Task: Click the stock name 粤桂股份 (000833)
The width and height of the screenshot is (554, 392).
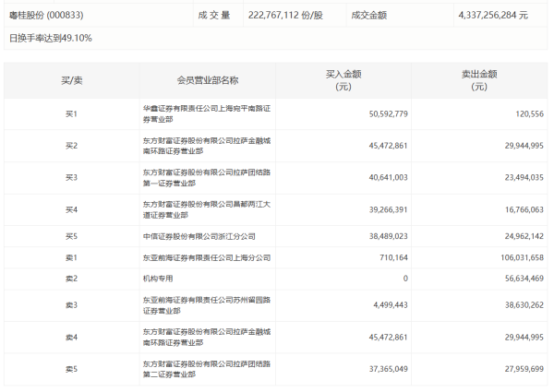Action: pos(46,15)
